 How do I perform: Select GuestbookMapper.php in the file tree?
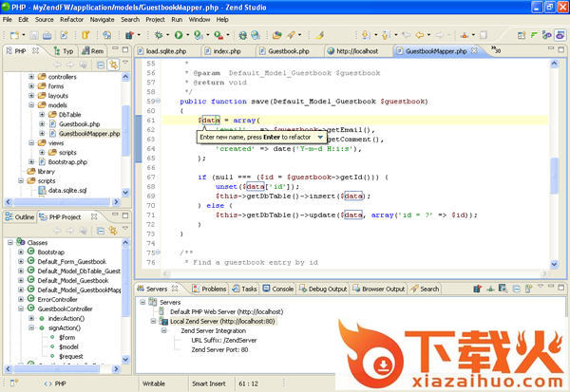click(x=88, y=134)
